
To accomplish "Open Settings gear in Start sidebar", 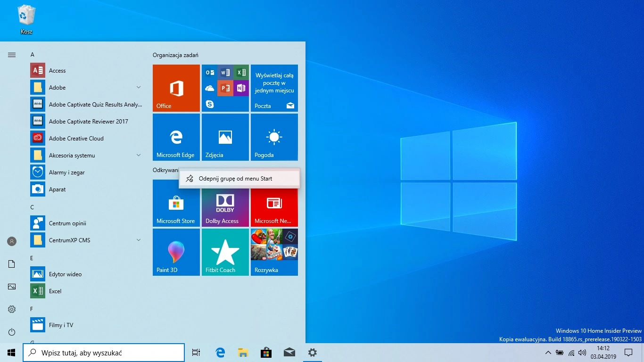I will tap(12, 309).
